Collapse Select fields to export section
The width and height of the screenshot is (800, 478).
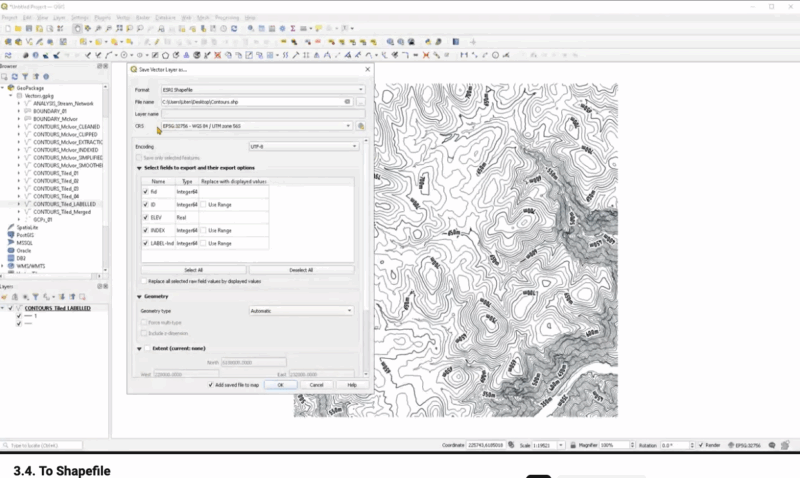tap(139, 168)
